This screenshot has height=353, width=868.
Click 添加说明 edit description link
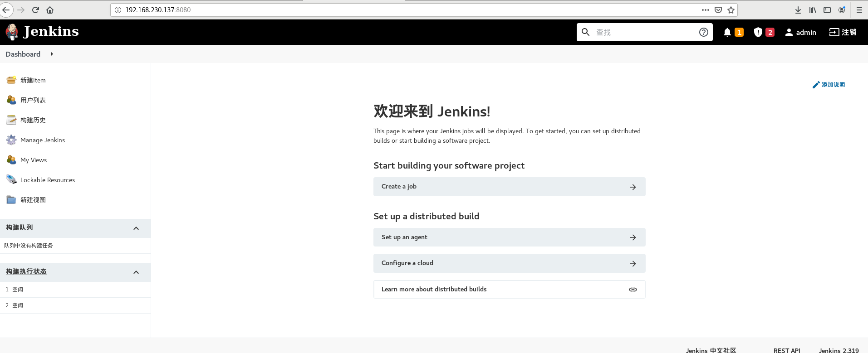pos(829,85)
